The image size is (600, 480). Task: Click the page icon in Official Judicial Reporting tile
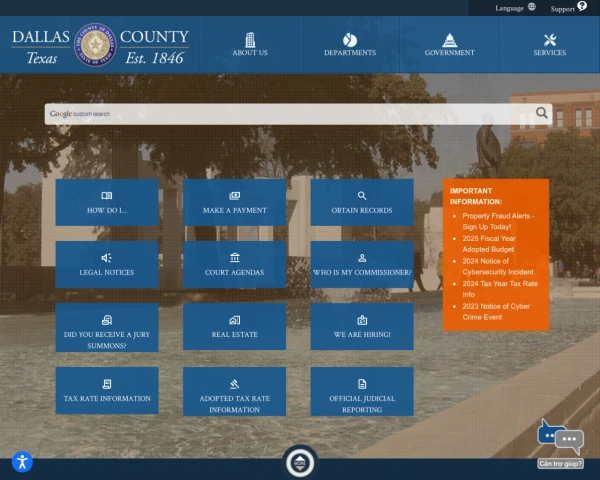pos(362,384)
